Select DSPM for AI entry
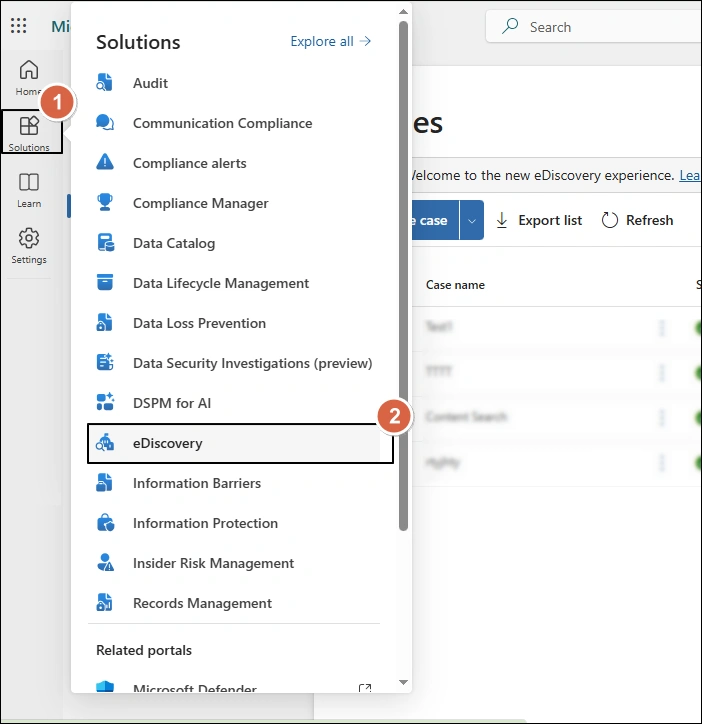This screenshot has height=724, width=702. click(234, 403)
